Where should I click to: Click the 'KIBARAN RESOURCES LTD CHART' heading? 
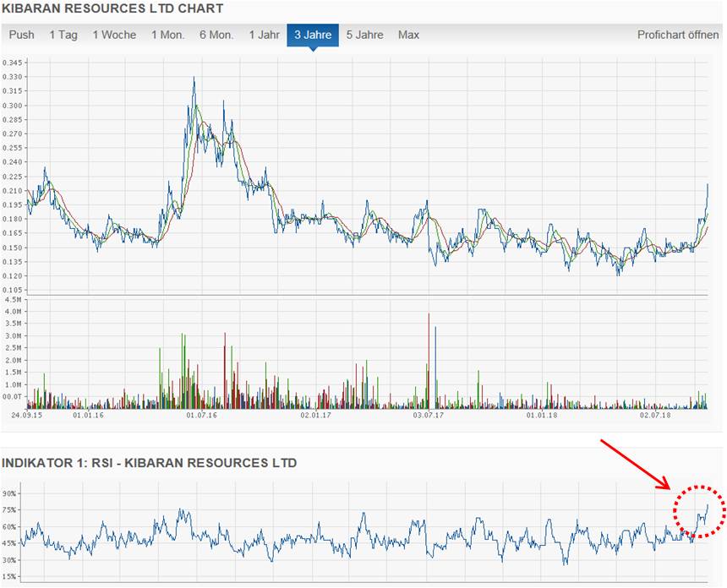(112, 8)
